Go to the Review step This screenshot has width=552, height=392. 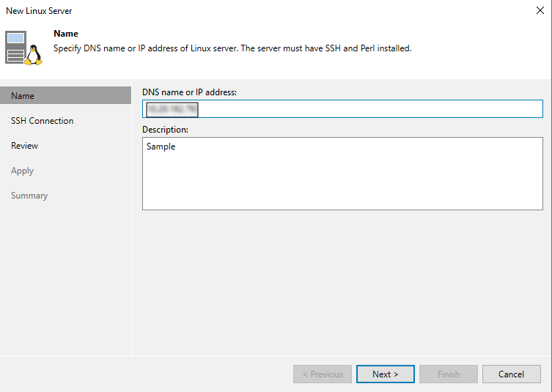point(24,146)
